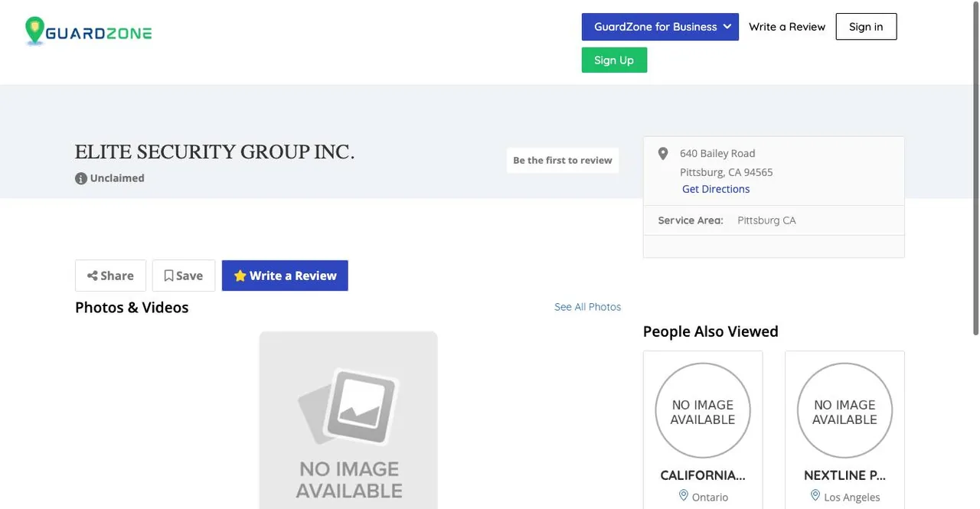Save this business with the bookmark button
The image size is (980, 509).
tap(184, 276)
